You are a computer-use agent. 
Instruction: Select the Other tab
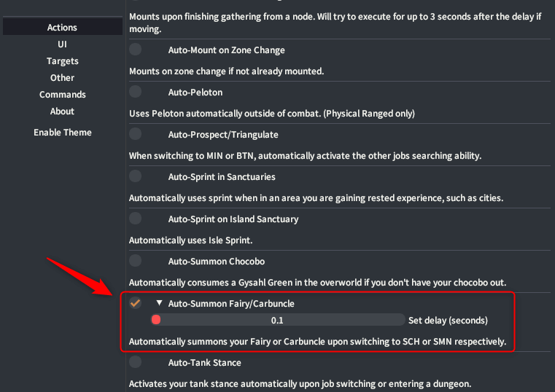[62, 78]
